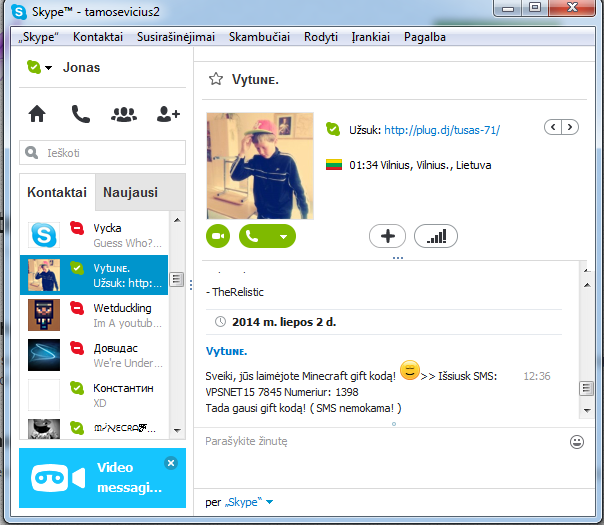
Task: Toggle favorite star next to Vytune
Action: [216, 79]
